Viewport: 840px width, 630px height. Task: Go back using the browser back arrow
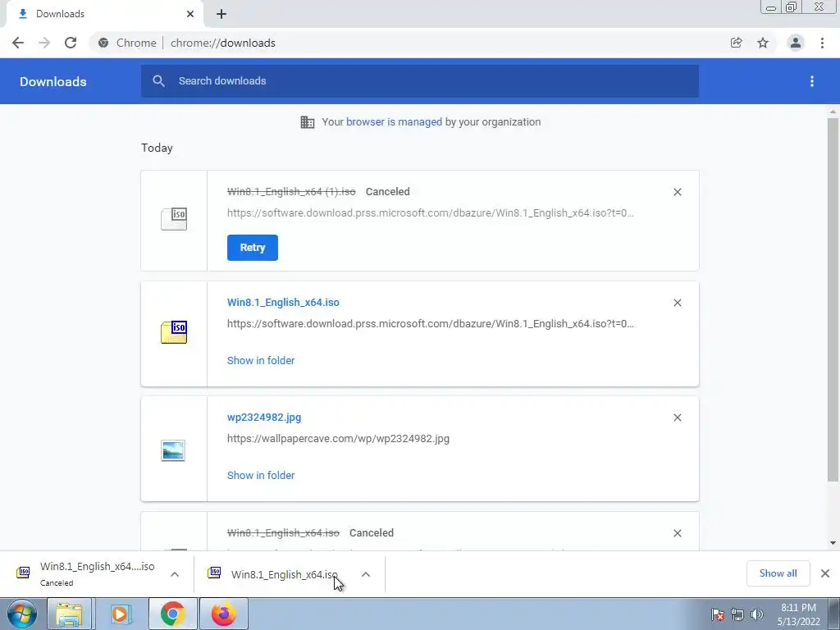pos(18,43)
